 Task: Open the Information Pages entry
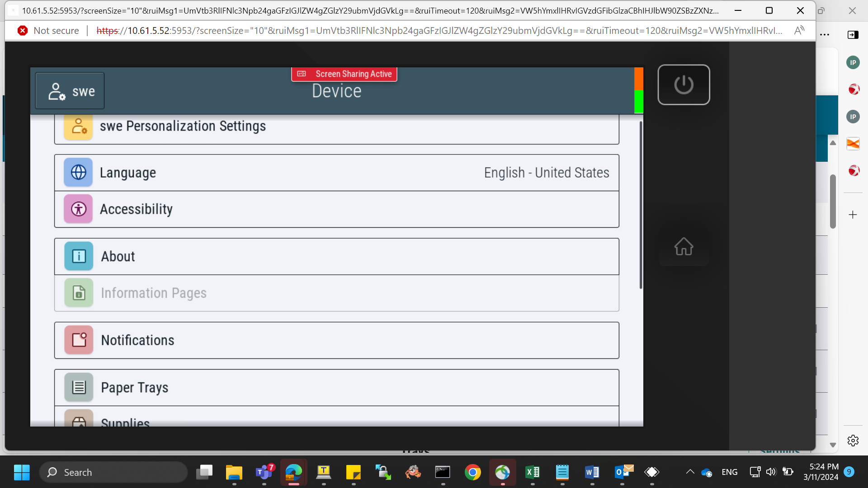337,293
